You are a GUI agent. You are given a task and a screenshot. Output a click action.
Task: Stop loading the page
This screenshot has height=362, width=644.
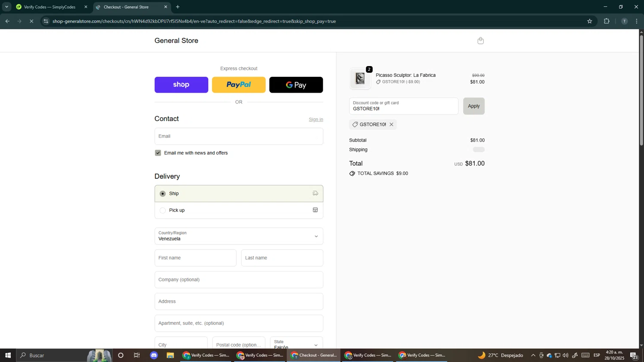(31, 21)
